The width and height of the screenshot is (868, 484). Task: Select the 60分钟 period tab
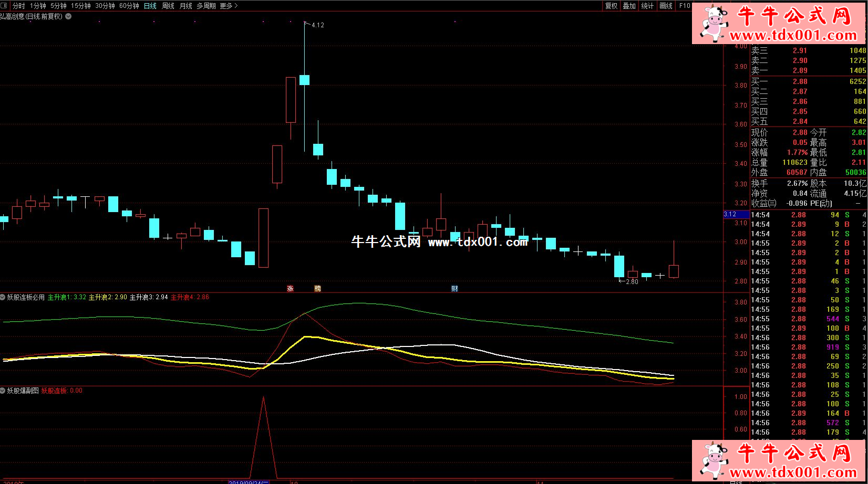(x=129, y=6)
